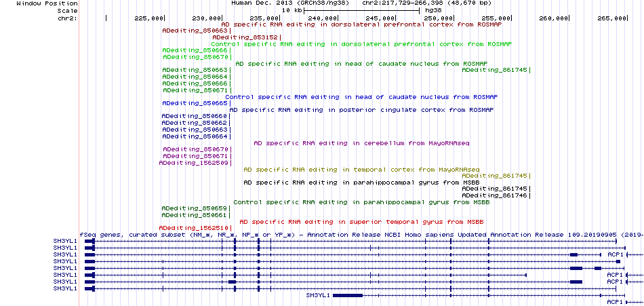Viewport: 644px width, 306px height.
Task: Select purple ADediting_850671 in cerebellum track
Action: 195,156
